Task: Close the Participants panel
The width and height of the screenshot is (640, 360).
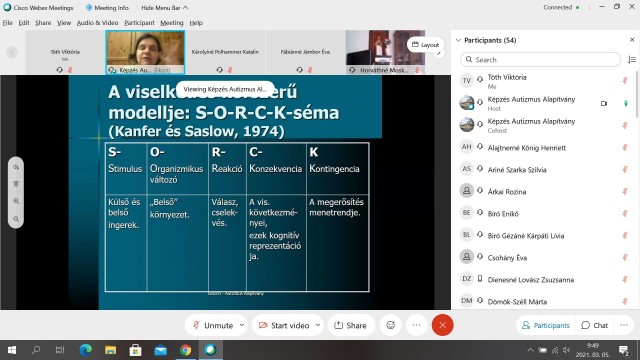Action: pyautogui.click(x=632, y=40)
